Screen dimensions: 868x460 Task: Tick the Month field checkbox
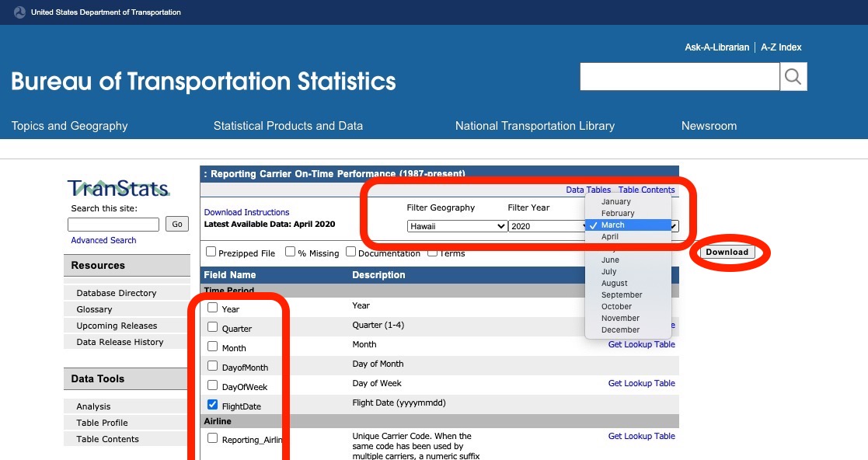213,347
